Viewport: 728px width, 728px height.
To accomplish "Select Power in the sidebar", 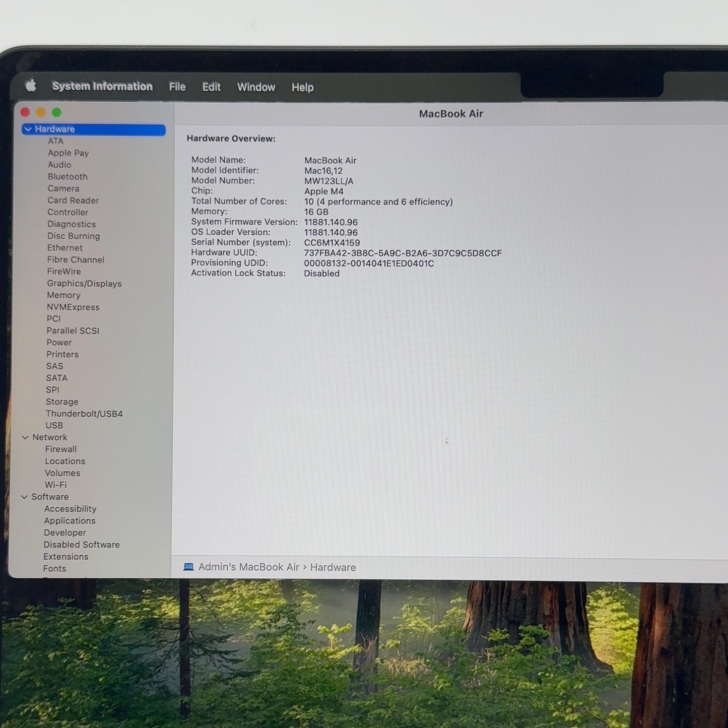I will [x=59, y=343].
